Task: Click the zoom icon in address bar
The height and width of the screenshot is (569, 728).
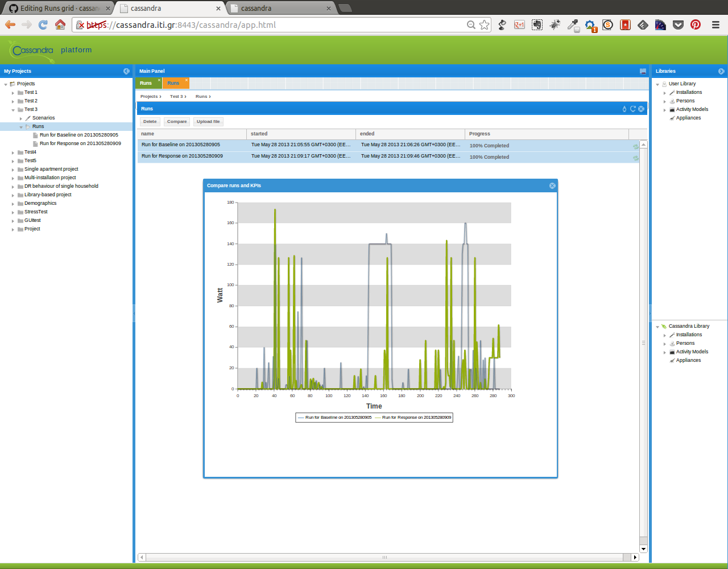Action: coord(471,24)
